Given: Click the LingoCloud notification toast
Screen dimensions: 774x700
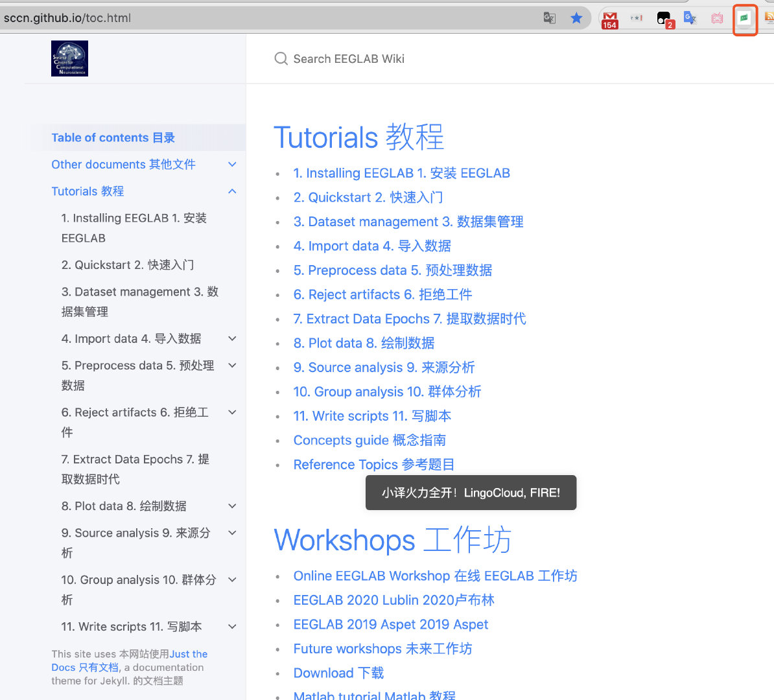Looking at the screenshot, I should tap(471, 493).
